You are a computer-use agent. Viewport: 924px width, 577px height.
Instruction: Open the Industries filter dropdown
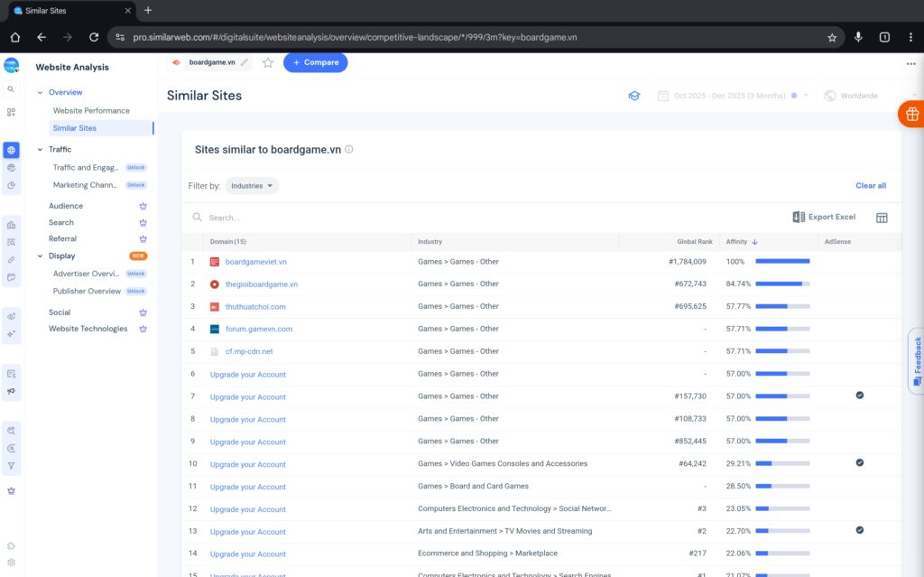pos(251,185)
